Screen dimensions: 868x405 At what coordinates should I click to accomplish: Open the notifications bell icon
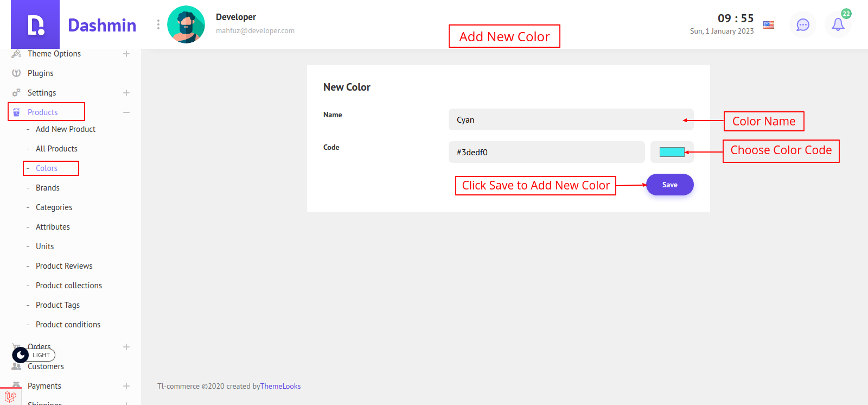(838, 25)
